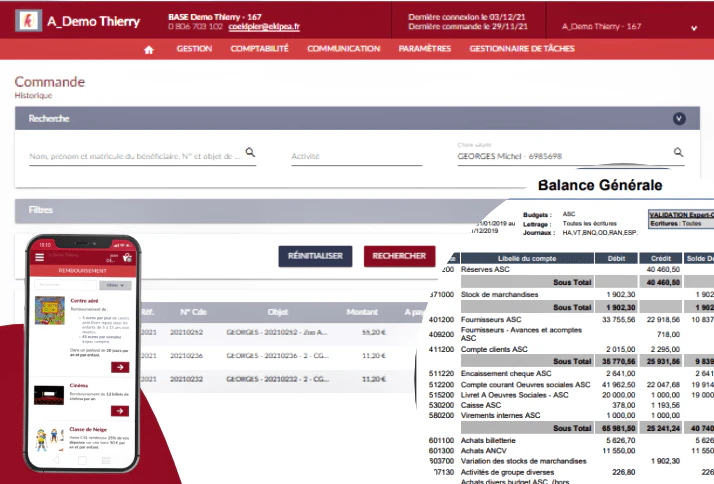This screenshot has height=484, width=714.
Task: Open the GESTIONNAIRE DE TÂCHES menu
Action: pyautogui.click(x=522, y=49)
